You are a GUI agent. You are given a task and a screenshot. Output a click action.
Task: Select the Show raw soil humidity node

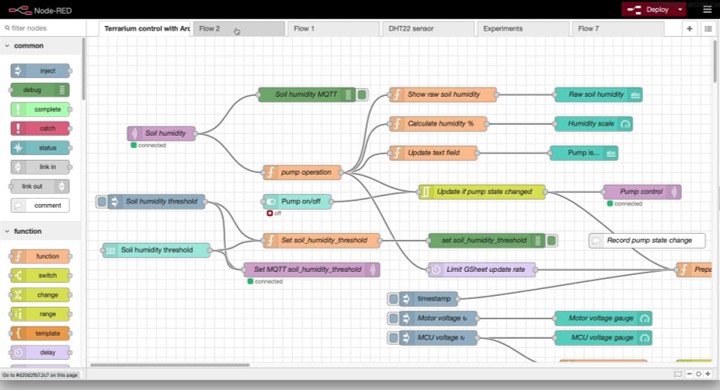(443, 94)
